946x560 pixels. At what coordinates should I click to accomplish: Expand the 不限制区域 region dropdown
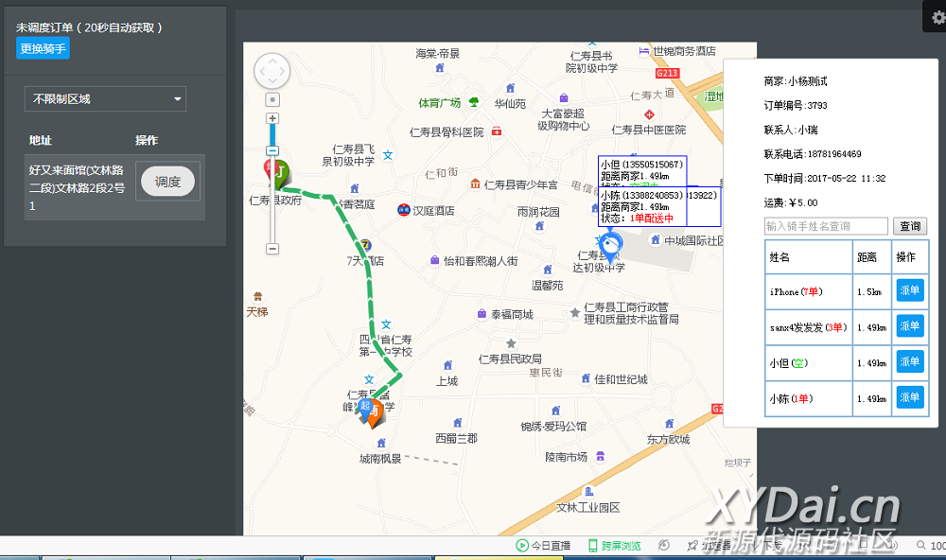[105, 99]
